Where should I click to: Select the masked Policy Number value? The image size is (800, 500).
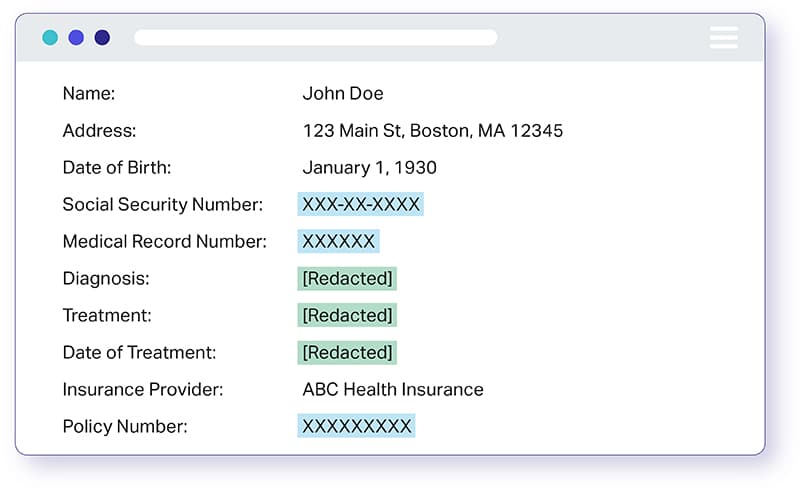[356, 426]
